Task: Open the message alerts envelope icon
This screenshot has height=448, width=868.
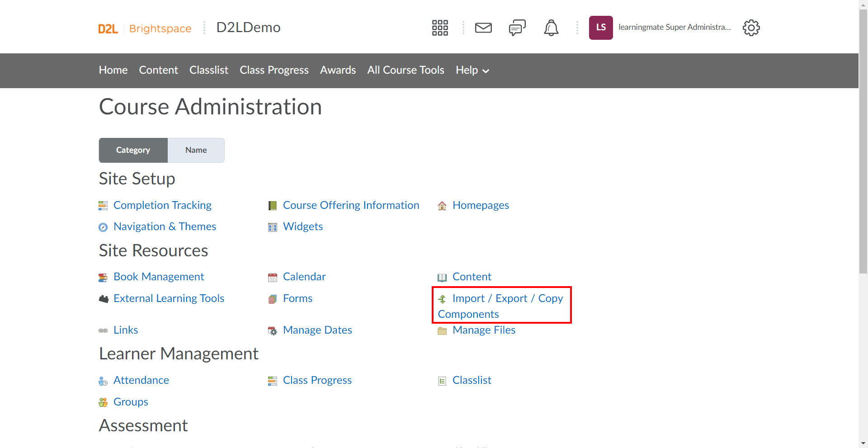Action: click(x=483, y=28)
